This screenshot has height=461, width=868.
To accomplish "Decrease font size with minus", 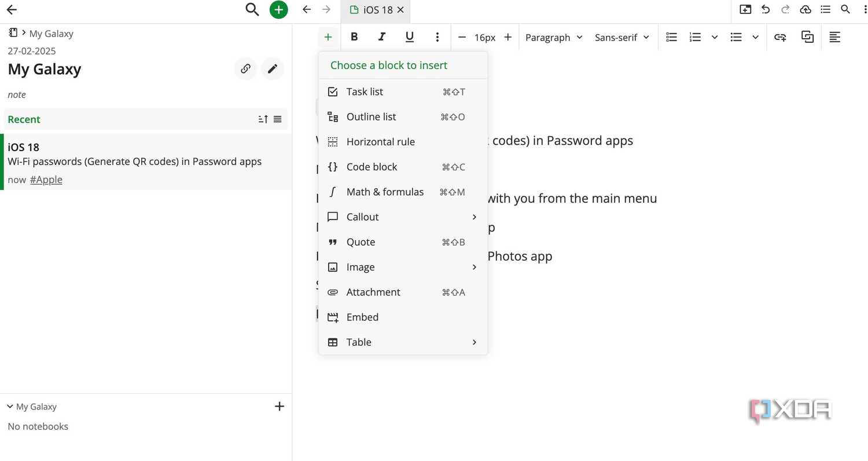I will point(462,37).
